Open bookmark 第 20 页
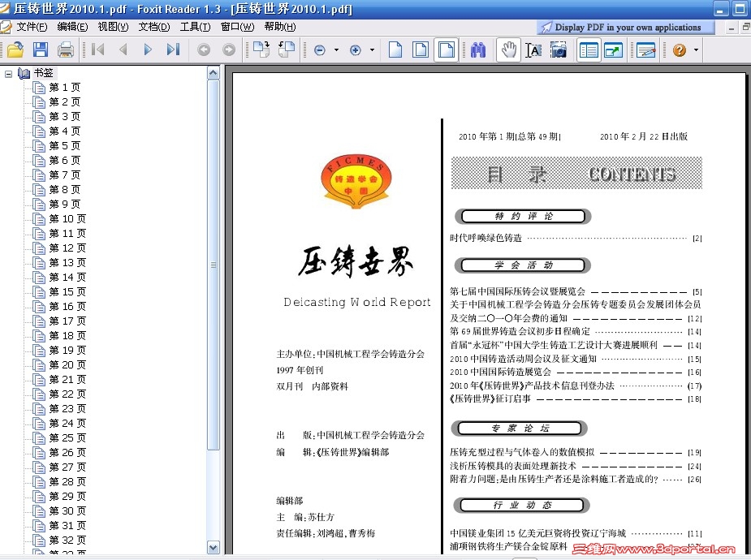The height and width of the screenshot is (560, 751). 67,365
